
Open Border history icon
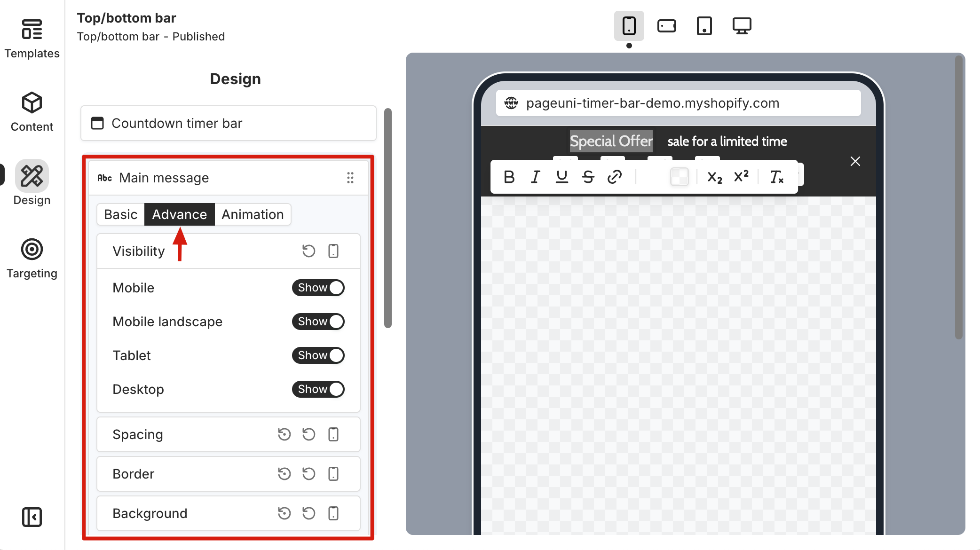pos(285,474)
